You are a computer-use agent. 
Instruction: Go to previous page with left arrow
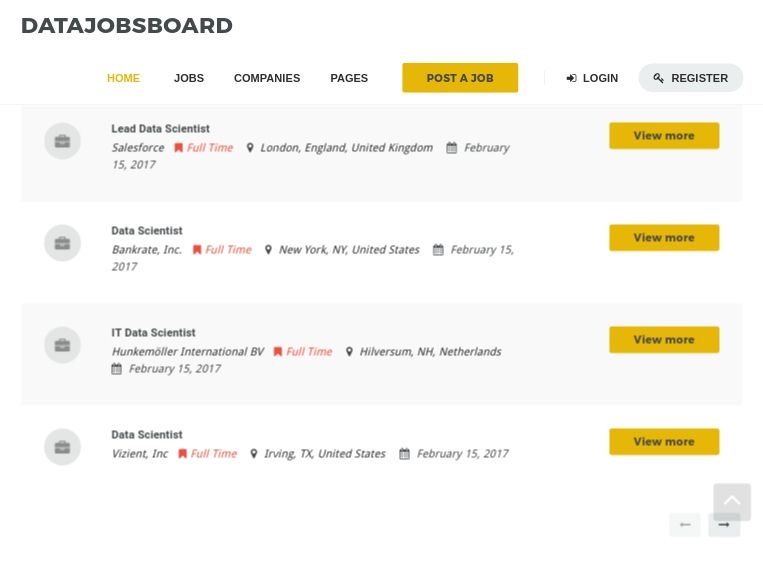point(685,525)
